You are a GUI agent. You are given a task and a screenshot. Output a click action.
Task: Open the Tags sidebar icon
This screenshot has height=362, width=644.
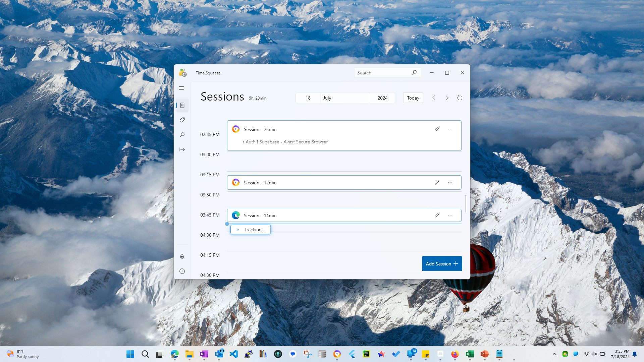point(182,120)
